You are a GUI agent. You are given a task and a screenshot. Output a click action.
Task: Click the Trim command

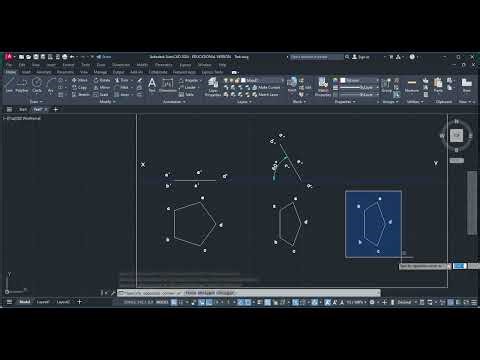click(x=122, y=80)
